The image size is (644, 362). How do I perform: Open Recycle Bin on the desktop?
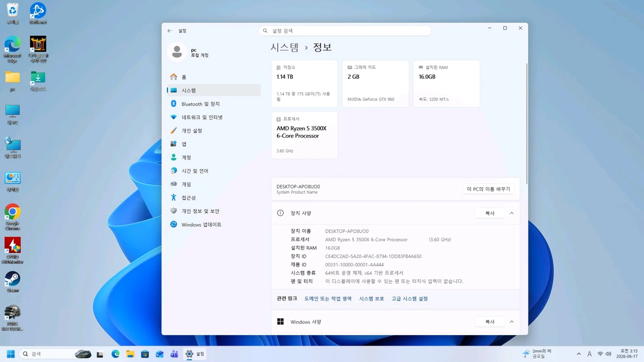point(13,14)
